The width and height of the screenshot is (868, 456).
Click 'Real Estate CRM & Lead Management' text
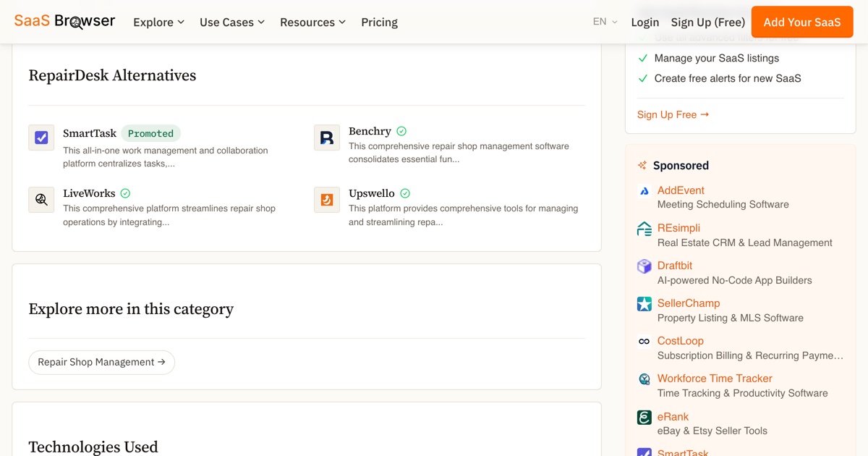pos(745,242)
